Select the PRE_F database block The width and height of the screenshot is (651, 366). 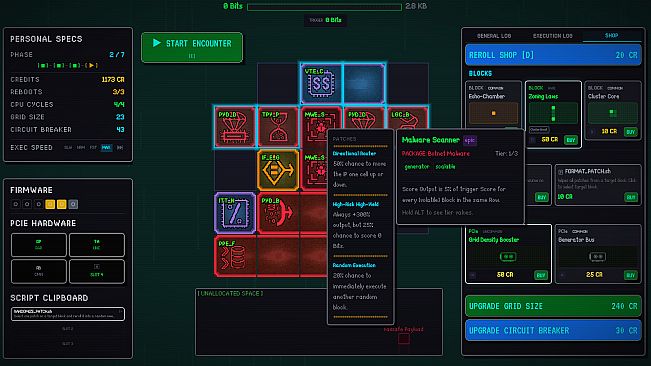click(235, 256)
